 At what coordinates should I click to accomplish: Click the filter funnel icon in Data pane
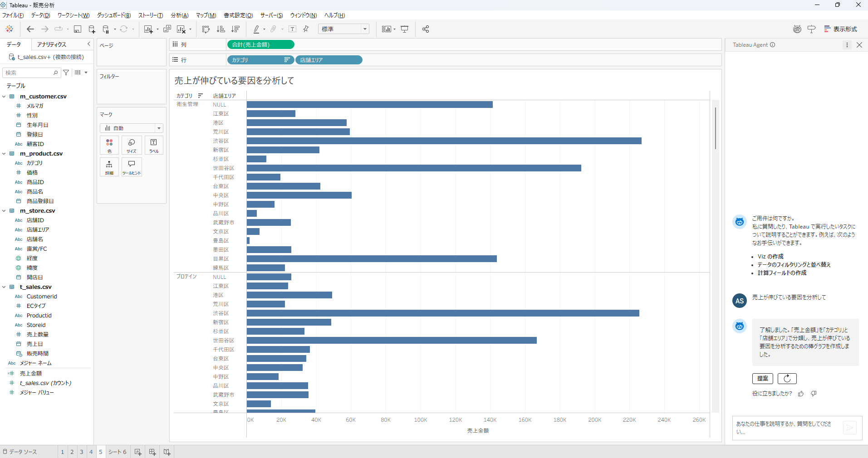pos(66,73)
